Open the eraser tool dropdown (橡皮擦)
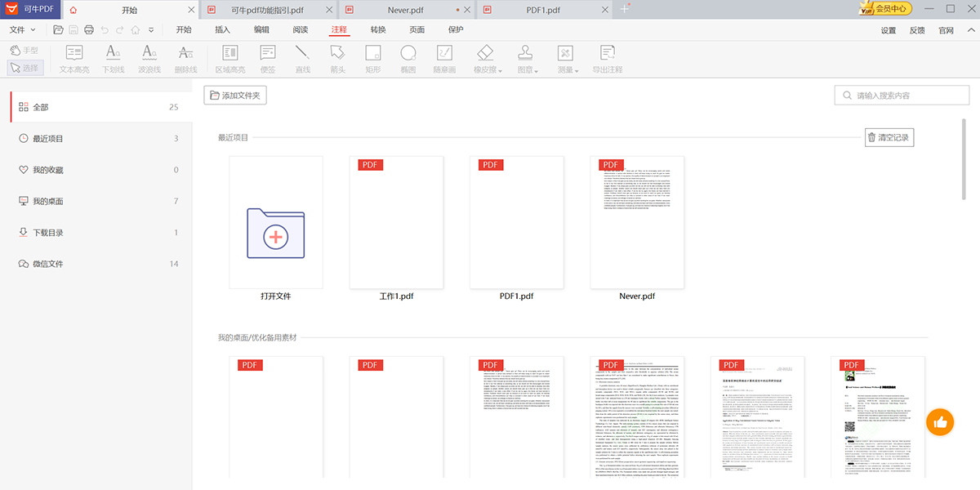 click(x=485, y=58)
